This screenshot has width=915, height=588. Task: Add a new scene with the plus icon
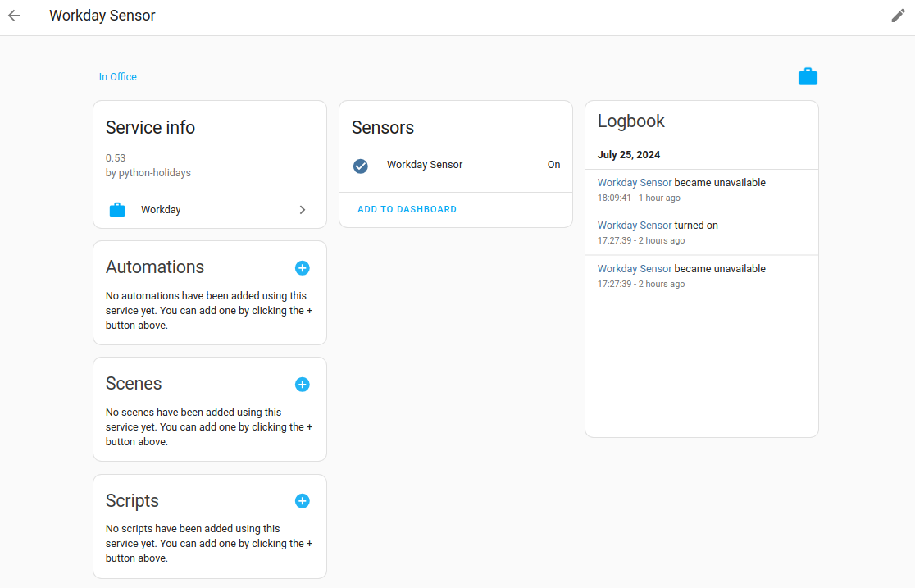[x=302, y=384]
